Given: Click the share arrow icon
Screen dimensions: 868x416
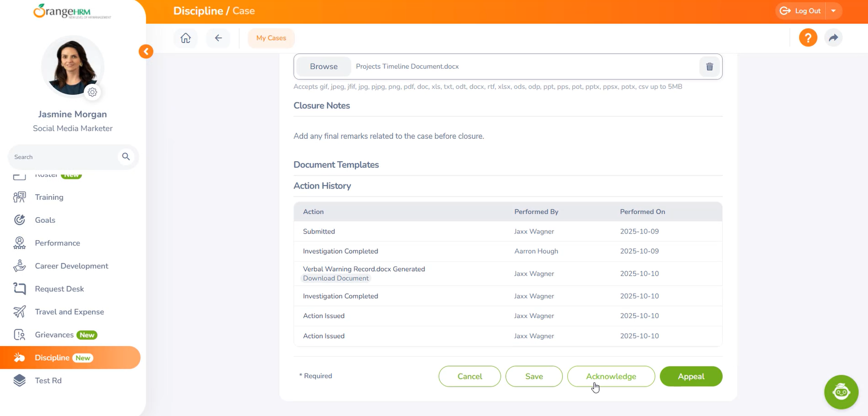Looking at the screenshot, I should coord(833,38).
